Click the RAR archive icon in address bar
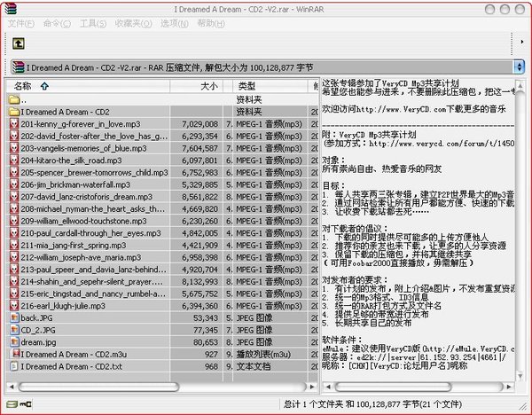The height and width of the screenshot is (415, 532). [x=19, y=67]
